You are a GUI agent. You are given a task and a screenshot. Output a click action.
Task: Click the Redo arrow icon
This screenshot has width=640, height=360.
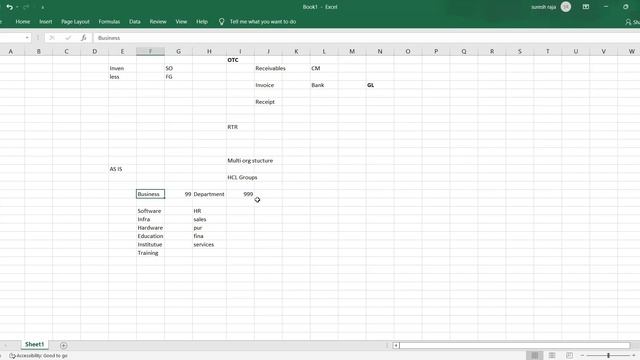(26, 7)
